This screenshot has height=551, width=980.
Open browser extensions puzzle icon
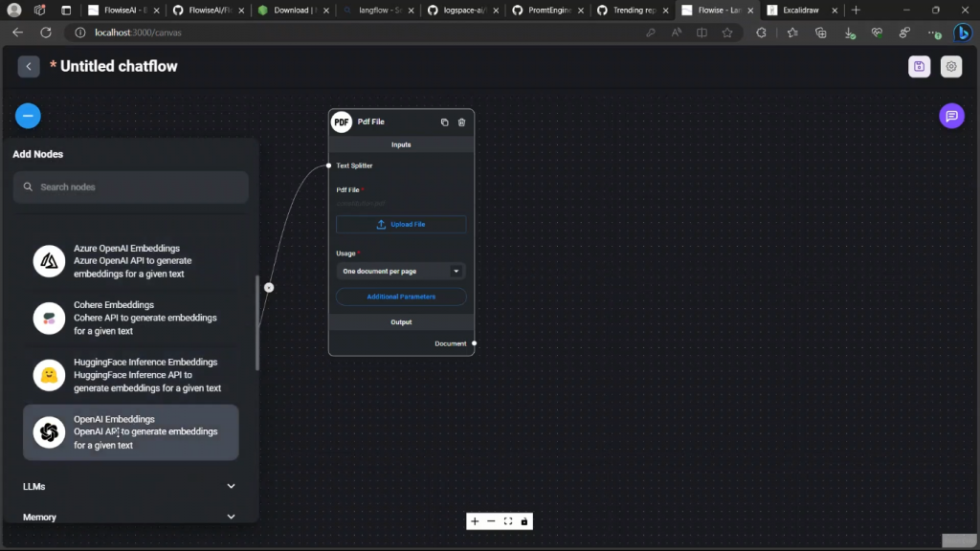tap(761, 33)
